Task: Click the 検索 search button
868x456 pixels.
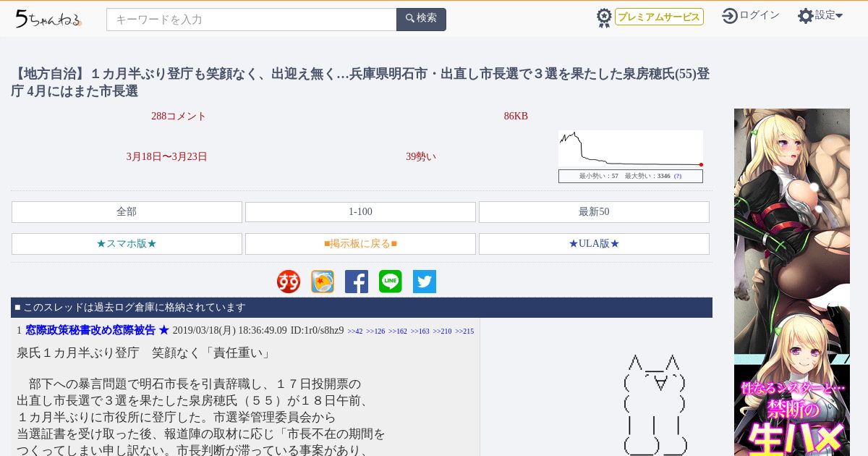Action: [x=421, y=19]
